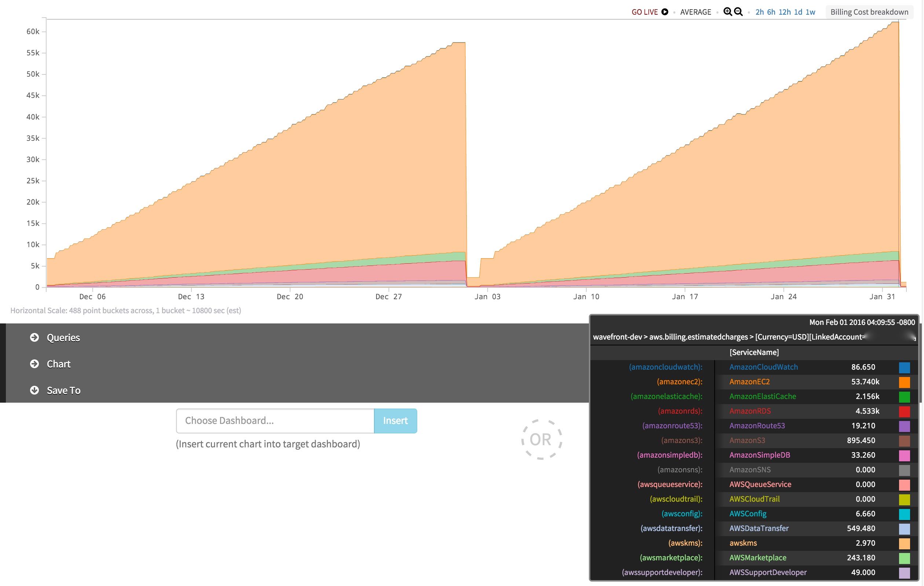Viewport: 924px width, 586px height.
Task: Select the AmazonEC2 legend row name
Action: [x=749, y=381]
